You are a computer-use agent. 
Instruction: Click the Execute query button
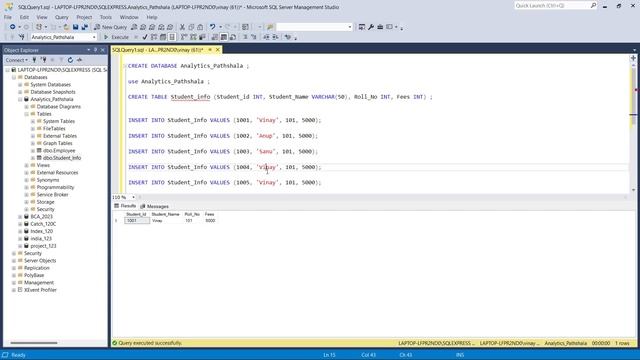point(116,37)
